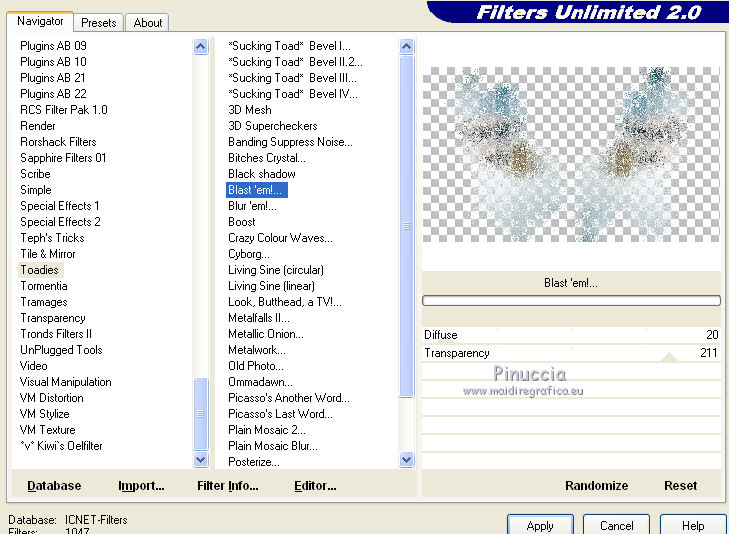Select RCS Filter Pak 1.0 category
729x534 pixels.
[64, 110]
